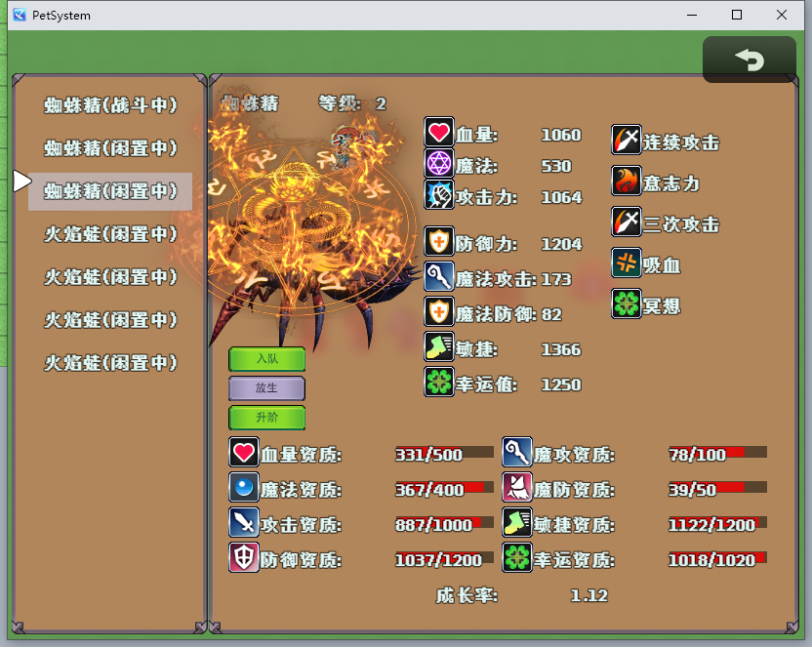812x647 pixels.
Task: Click the PetSystem app icon in title bar
Action: click(20, 15)
